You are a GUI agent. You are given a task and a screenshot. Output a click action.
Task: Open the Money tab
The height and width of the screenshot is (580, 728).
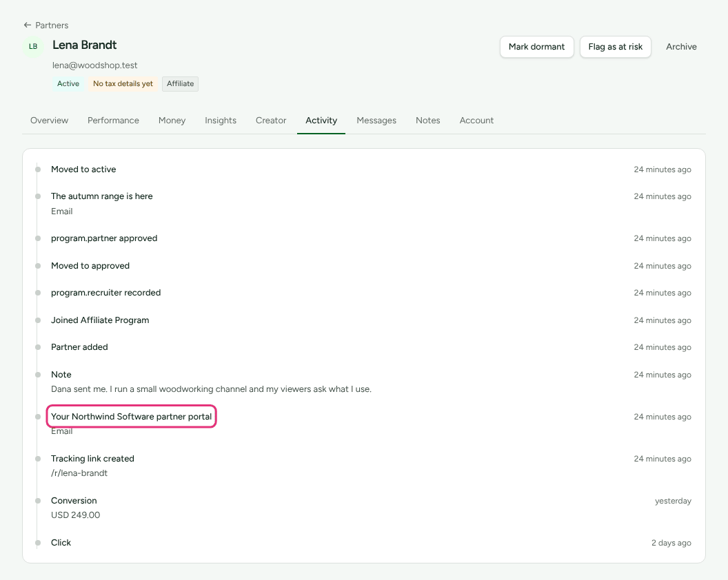pyautogui.click(x=172, y=120)
